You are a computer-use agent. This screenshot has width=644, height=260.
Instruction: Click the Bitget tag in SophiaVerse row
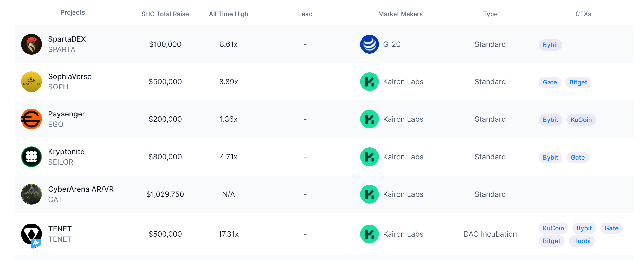(x=578, y=82)
